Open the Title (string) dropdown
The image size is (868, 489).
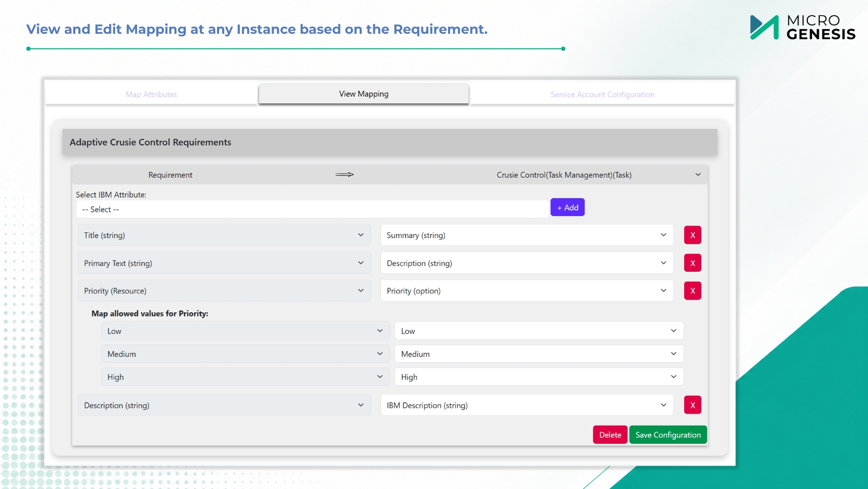224,235
